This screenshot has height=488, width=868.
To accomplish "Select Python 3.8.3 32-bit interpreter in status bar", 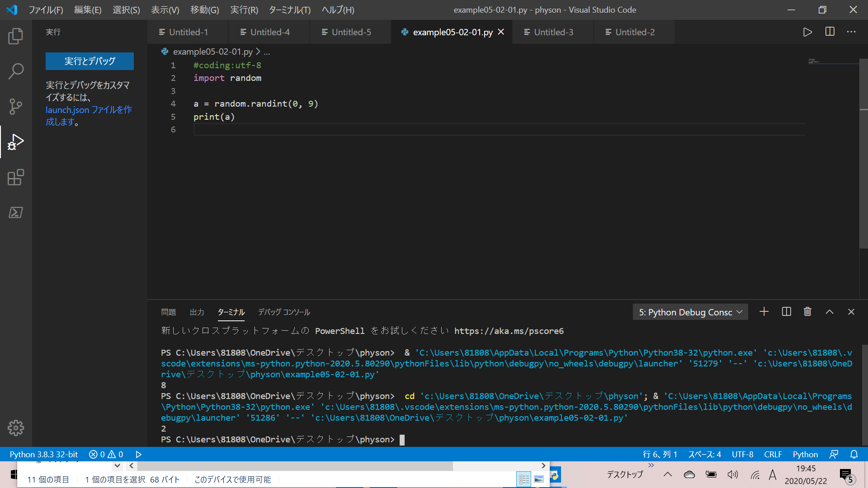I will (x=44, y=454).
